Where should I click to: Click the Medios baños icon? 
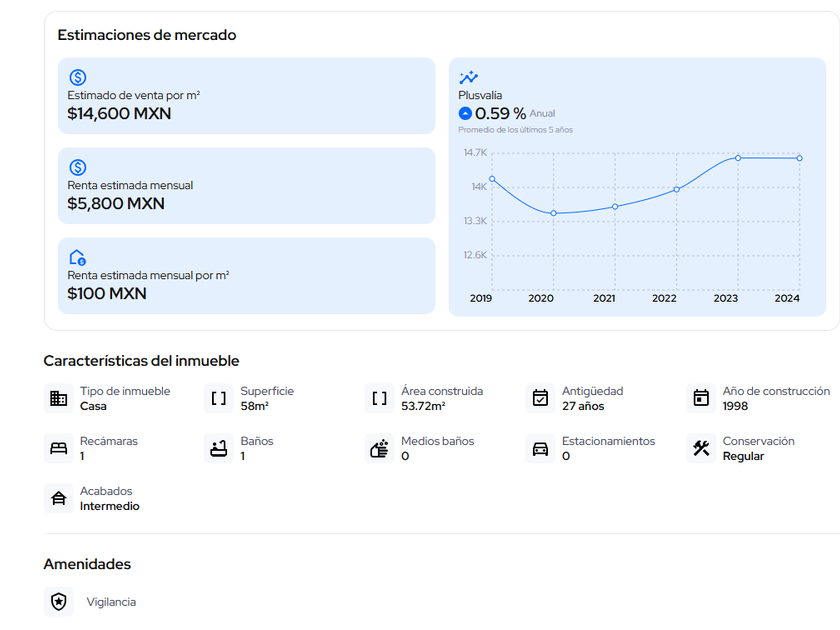379,449
